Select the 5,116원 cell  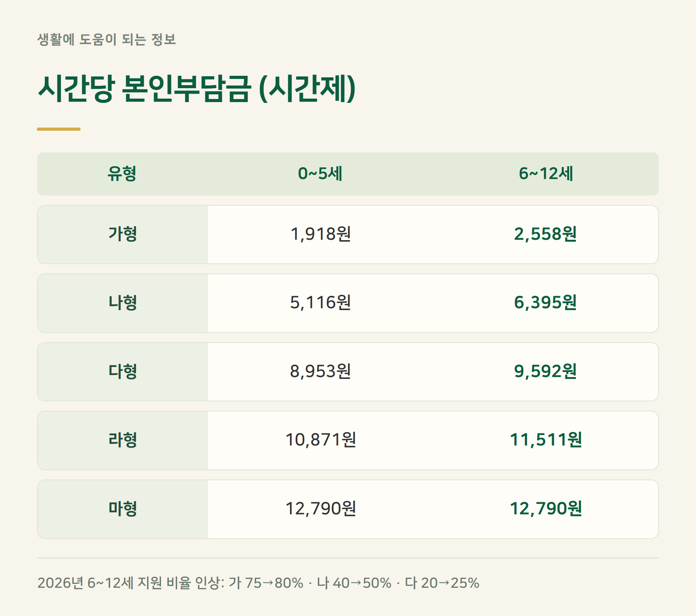click(321, 303)
